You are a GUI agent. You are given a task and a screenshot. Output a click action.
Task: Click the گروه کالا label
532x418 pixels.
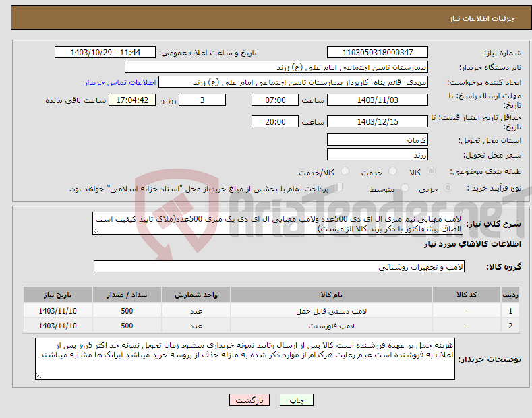click(x=504, y=267)
